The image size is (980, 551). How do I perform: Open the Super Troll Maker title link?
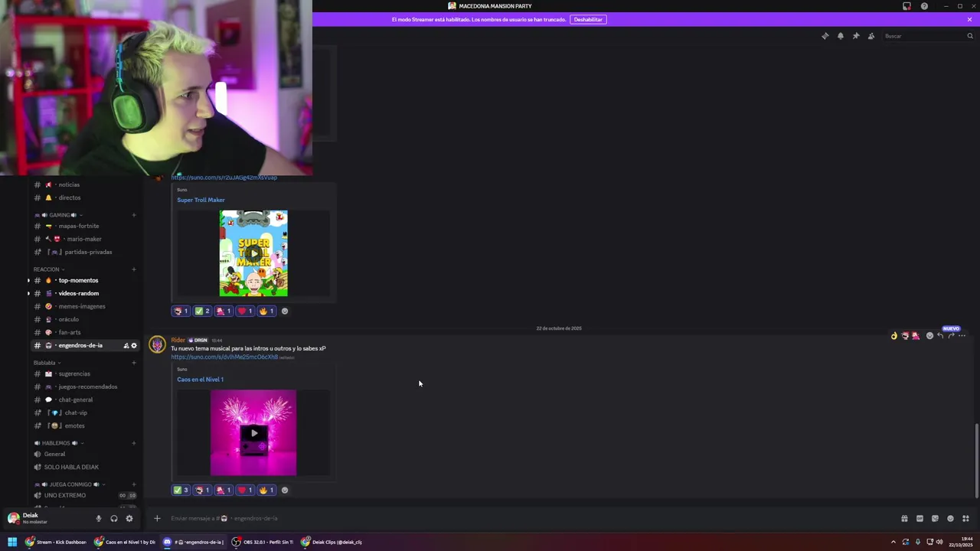point(201,200)
